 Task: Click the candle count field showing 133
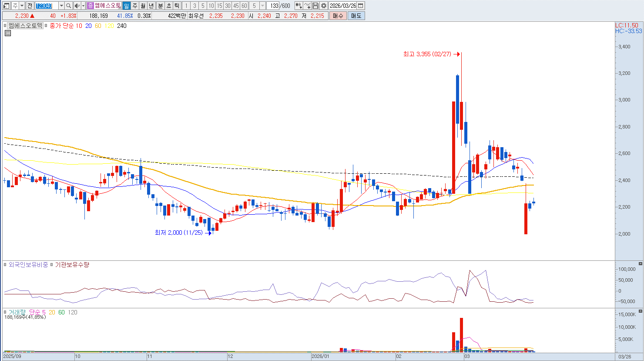pos(274,6)
